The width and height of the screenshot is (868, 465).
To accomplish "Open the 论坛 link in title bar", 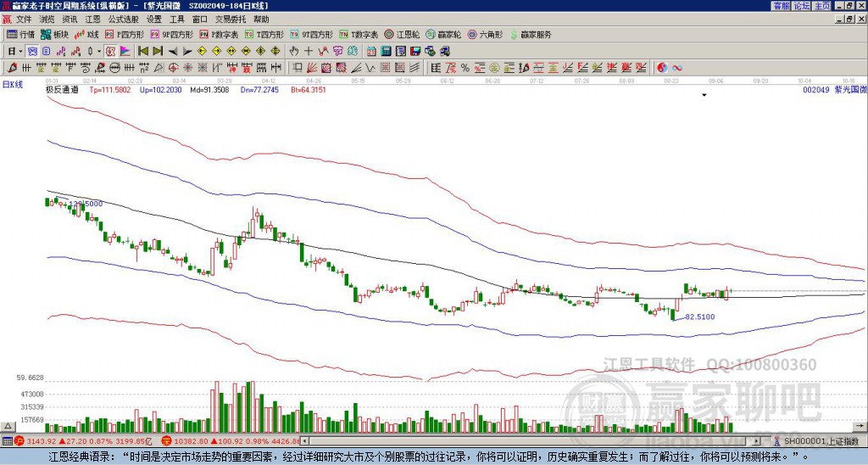I will [802, 6].
